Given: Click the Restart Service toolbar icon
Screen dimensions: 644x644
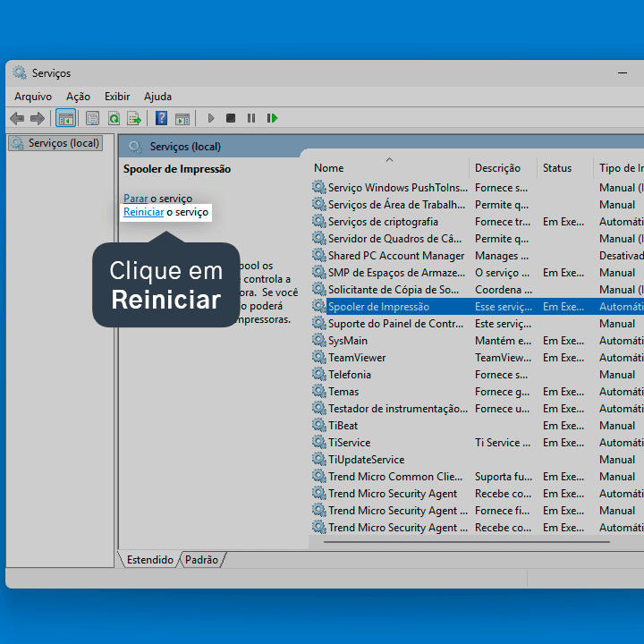Looking at the screenshot, I should point(272,119).
